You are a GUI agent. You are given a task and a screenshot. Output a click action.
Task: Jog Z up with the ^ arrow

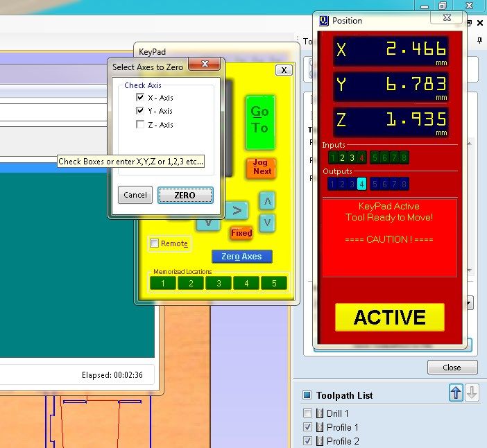point(267,201)
